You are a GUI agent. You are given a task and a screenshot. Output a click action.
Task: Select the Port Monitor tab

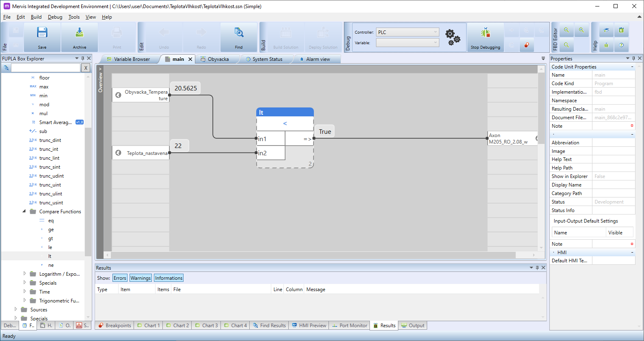(350, 326)
